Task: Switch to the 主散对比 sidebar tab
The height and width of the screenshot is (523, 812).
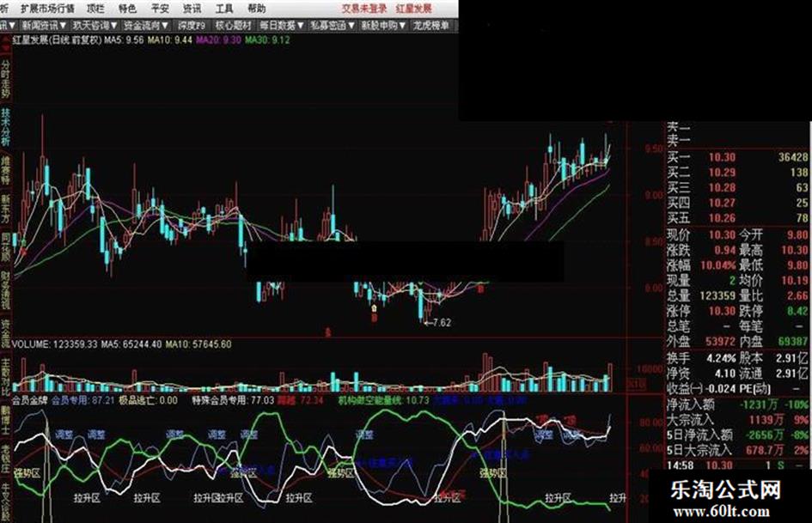Action: pyautogui.click(x=6, y=377)
